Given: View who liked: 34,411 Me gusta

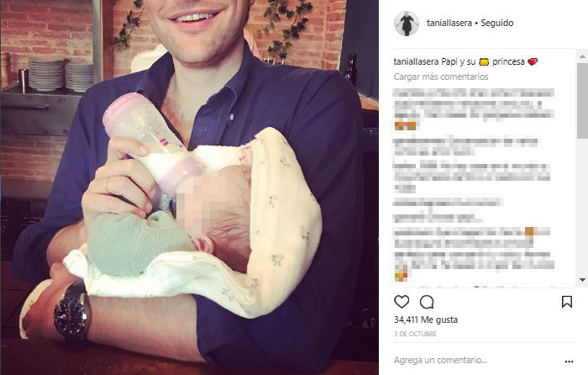Looking at the screenshot, I should [x=426, y=320].
